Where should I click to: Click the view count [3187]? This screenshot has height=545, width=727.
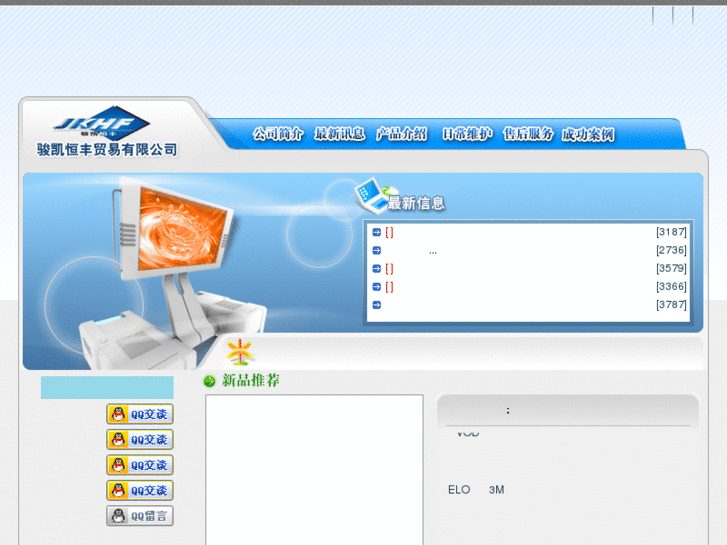click(671, 232)
